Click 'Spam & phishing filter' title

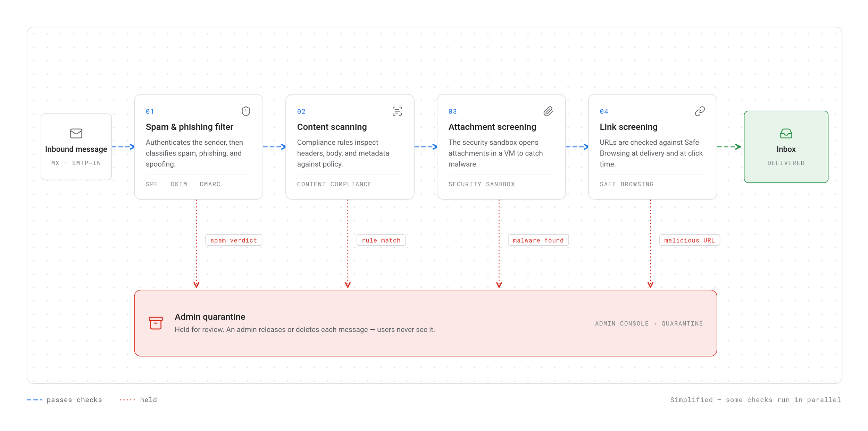tap(190, 127)
